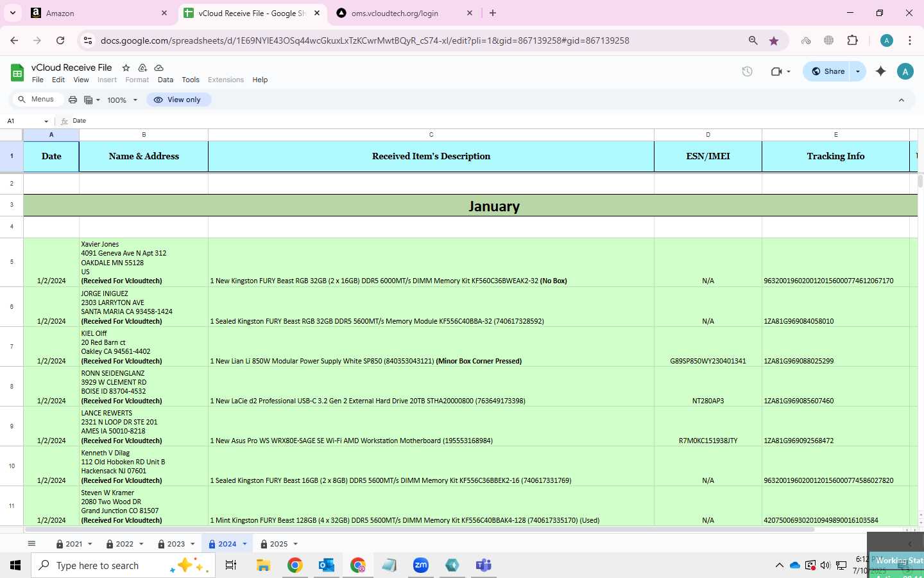Select the G89SP850WY230401341 serial cell
This screenshot has width=924, height=578.
(708, 347)
